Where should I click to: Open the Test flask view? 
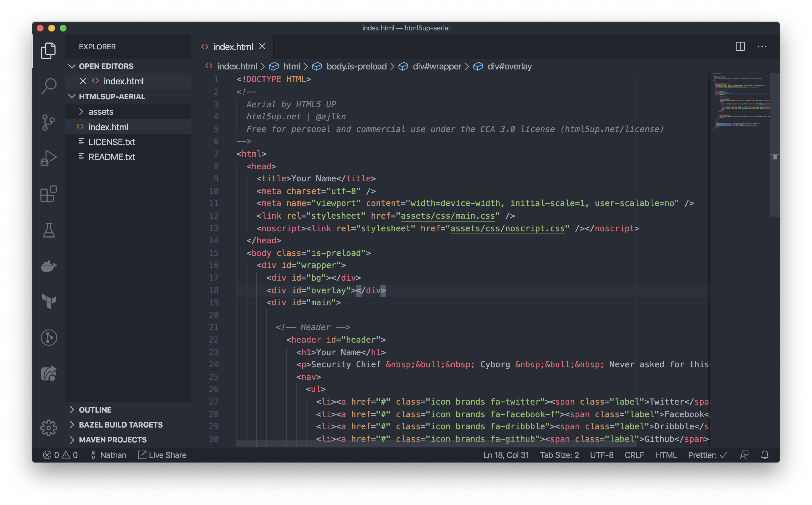(49, 230)
